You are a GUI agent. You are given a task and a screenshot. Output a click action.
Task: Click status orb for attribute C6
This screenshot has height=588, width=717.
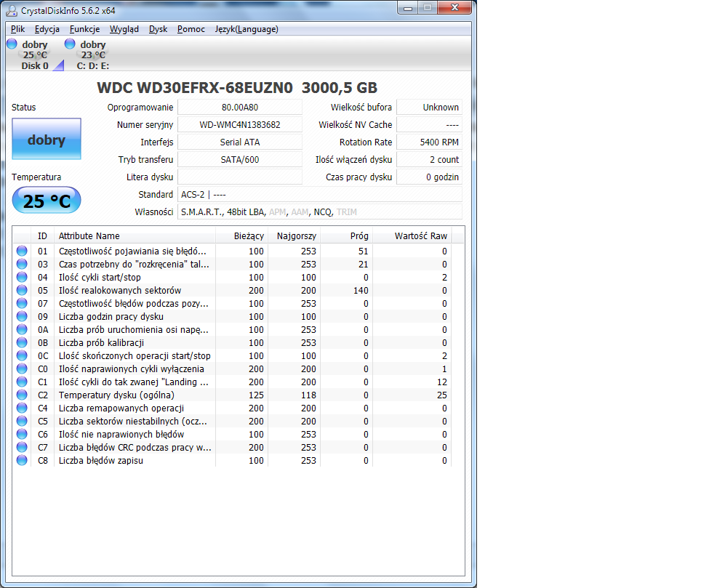pos(22,434)
